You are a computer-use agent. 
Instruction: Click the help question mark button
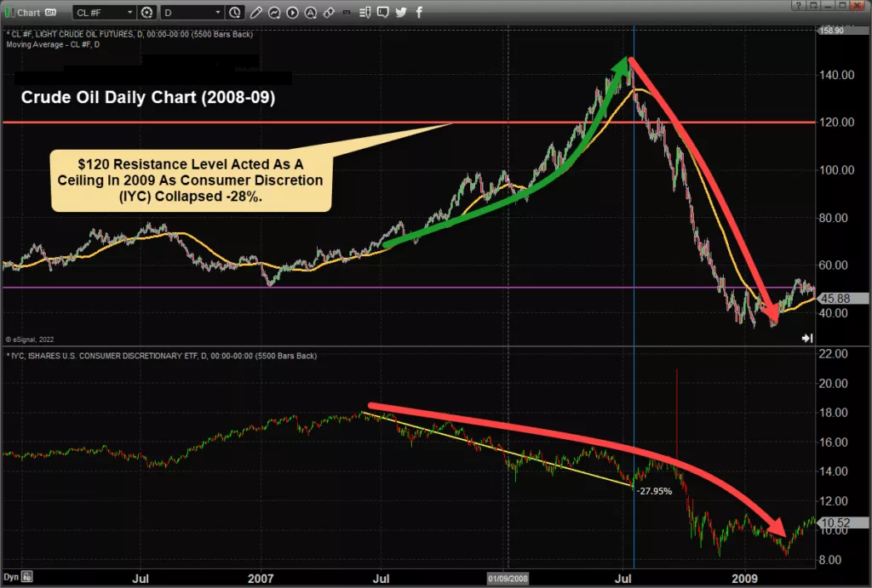(798, 6)
